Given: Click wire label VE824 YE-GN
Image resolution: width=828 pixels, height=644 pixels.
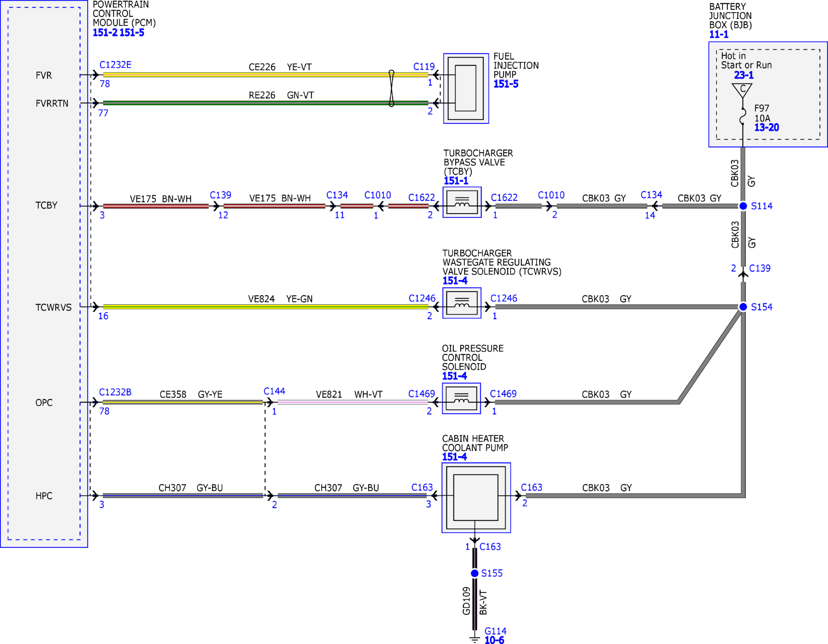Looking at the screenshot, I should point(280,299).
